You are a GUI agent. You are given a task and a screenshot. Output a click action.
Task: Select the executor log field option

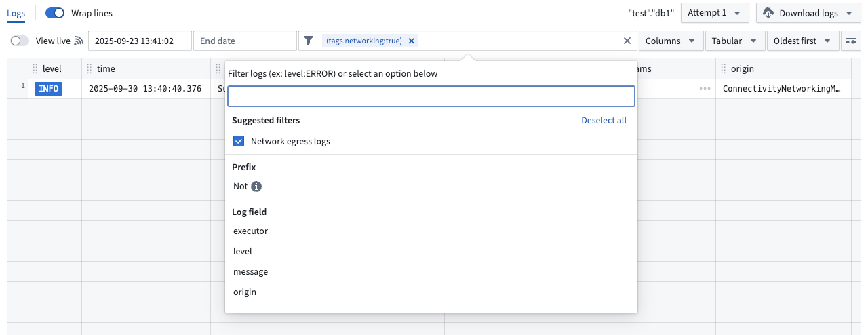250,231
